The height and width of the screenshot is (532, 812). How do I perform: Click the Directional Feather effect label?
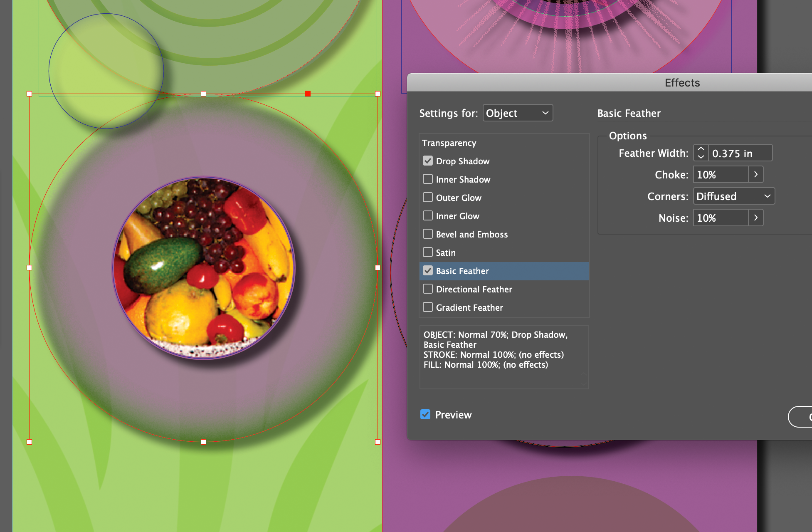[474, 290]
